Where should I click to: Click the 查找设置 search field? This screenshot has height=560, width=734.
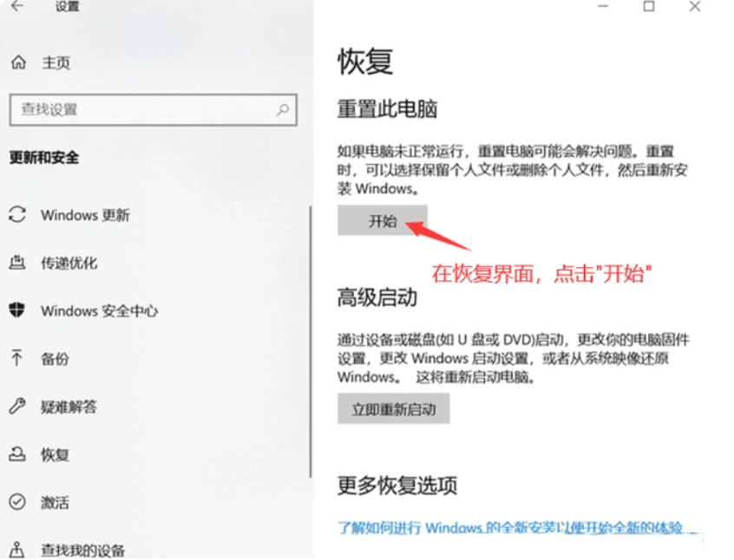153,110
